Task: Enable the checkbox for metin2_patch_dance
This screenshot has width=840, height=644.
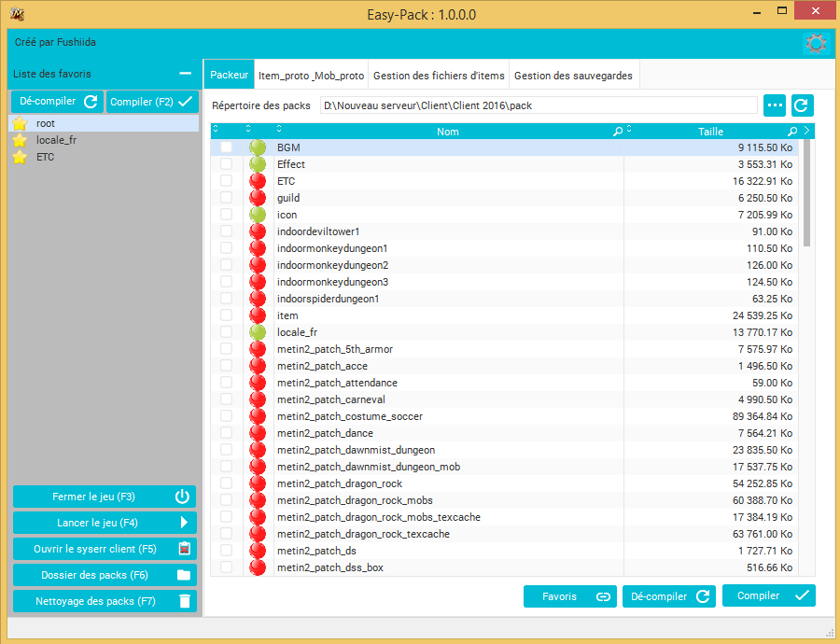Action: [x=226, y=433]
